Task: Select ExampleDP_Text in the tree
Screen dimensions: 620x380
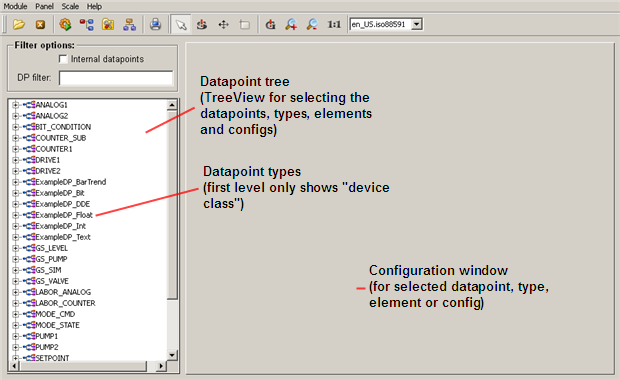Action: tap(63, 237)
